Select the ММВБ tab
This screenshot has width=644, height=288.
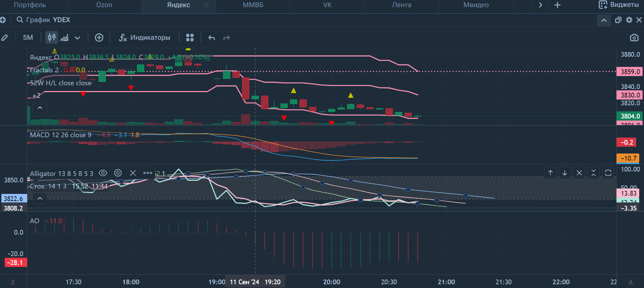(x=253, y=5)
